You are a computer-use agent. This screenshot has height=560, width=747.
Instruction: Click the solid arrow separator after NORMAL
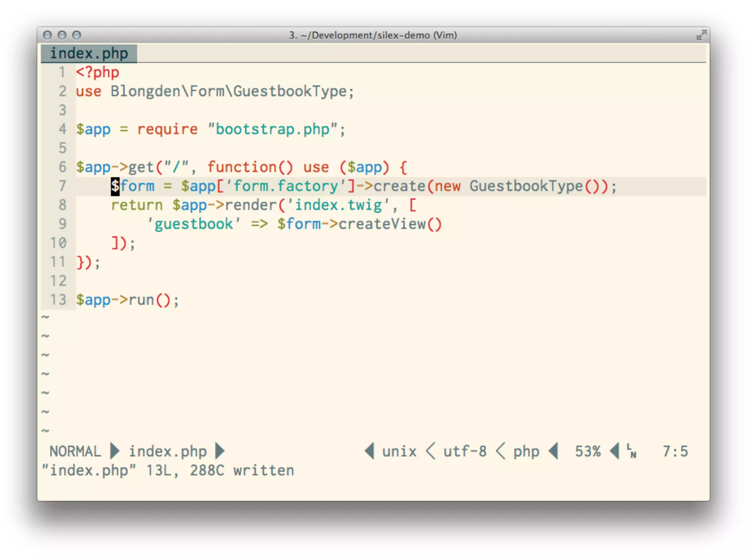[x=115, y=451]
